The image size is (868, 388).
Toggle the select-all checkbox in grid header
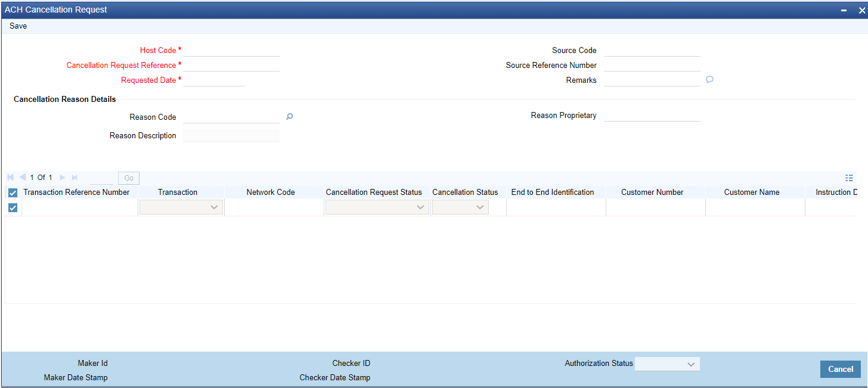[x=13, y=193]
